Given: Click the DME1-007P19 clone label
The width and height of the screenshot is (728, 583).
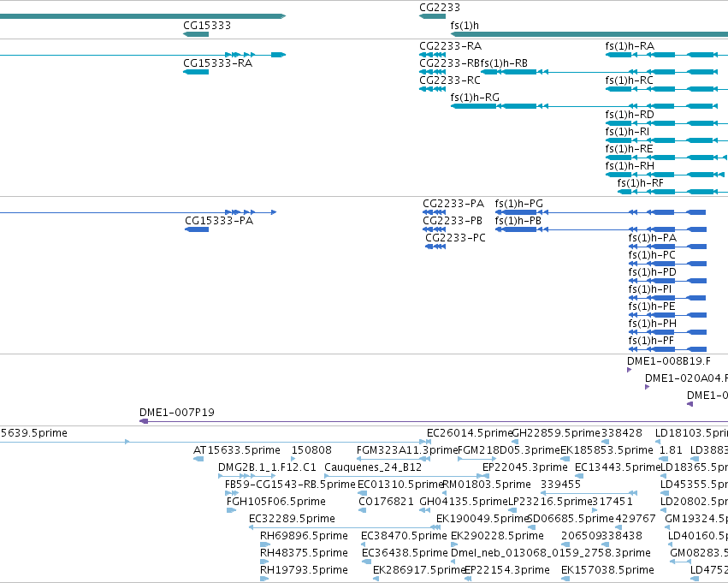Looking at the screenshot, I should coord(177,413).
